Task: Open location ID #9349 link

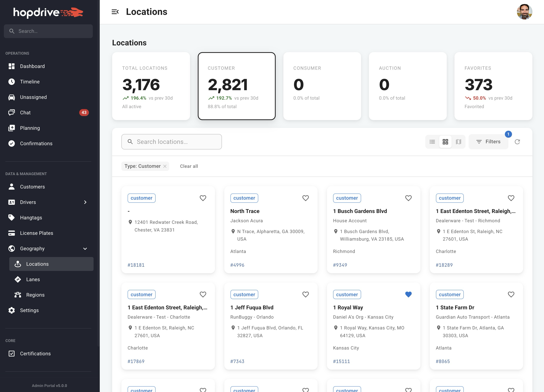Action: pyautogui.click(x=340, y=265)
